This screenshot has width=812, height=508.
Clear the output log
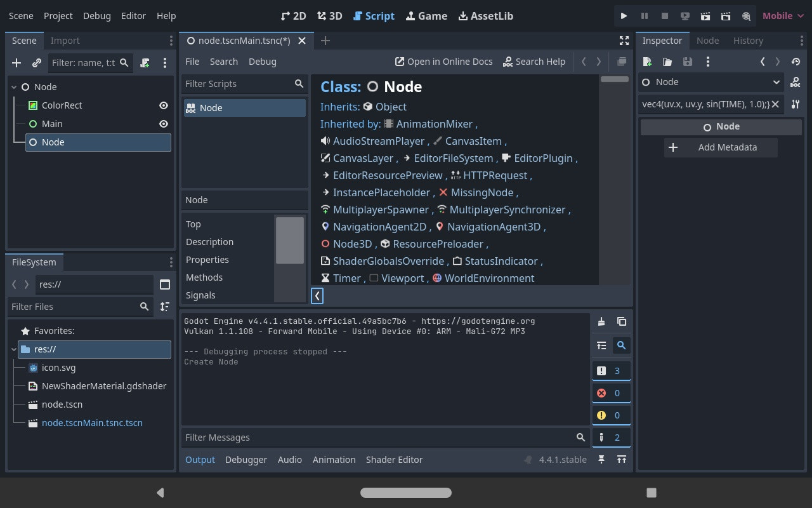click(x=601, y=321)
